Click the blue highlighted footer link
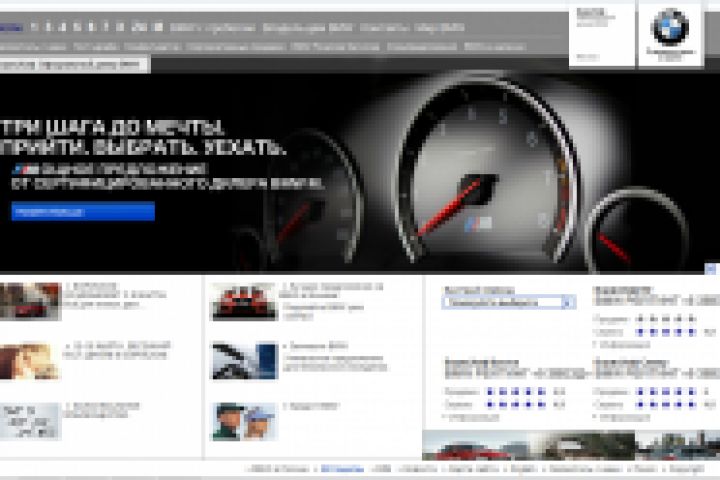 click(342, 469)
